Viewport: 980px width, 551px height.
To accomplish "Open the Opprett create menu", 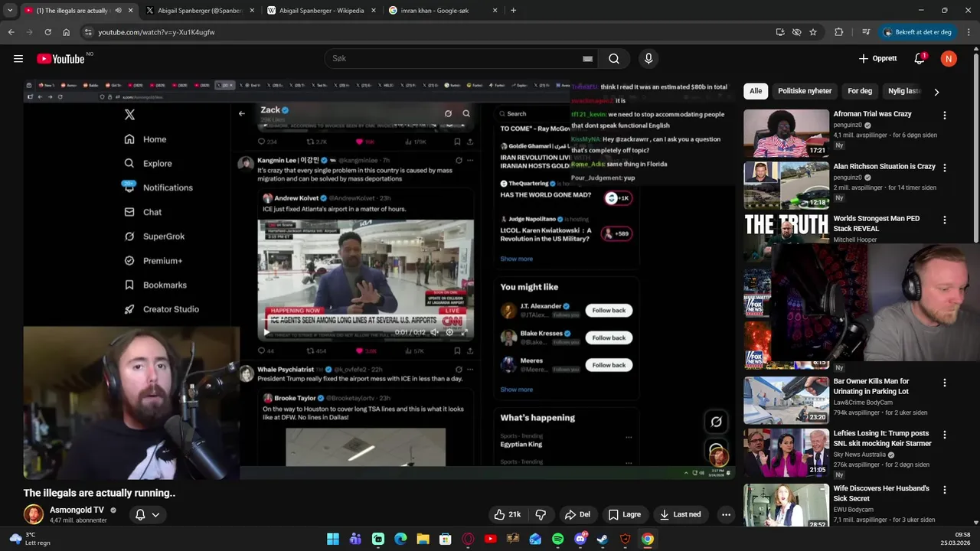I will pos(877,59).
